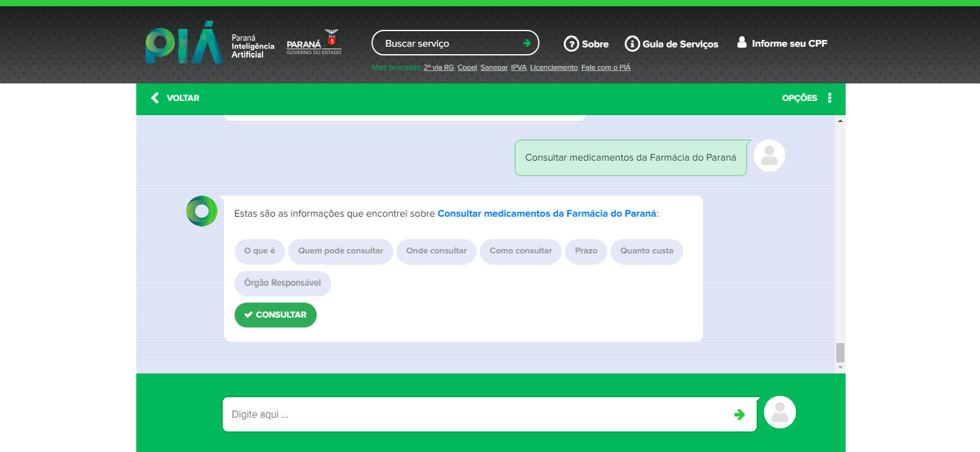Image resolution: width=980 pixels, height=452 pixels.
Task: Click the PIÁ logo in the header
Action: pyautogui.click(x=184, y=44)
